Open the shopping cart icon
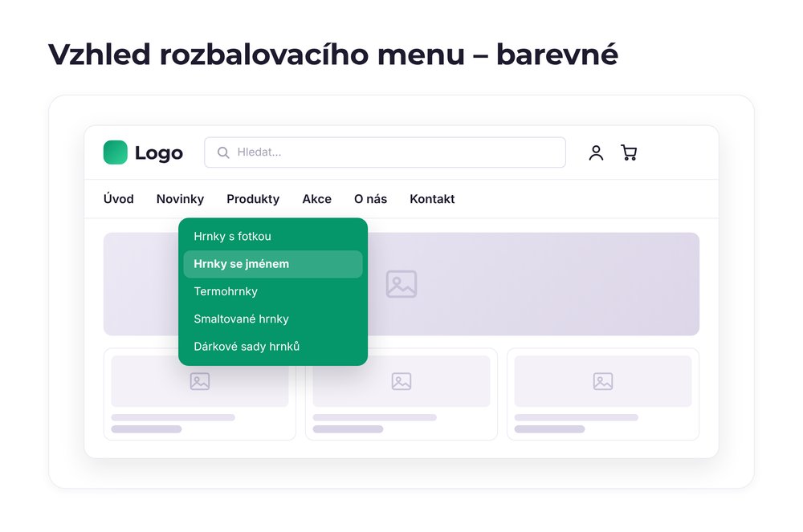Image resolution: width=803 pixels, height=532 pixels. click(x=629, y=152)
